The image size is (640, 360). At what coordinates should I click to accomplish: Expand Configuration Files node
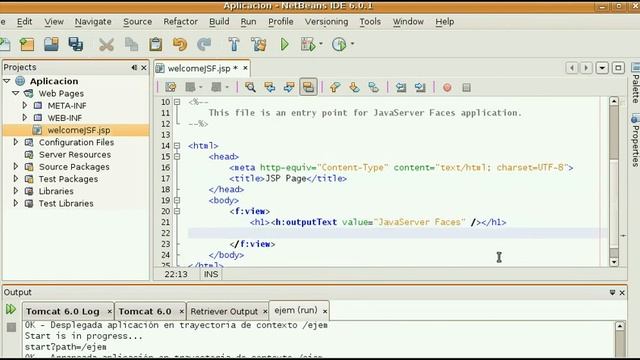(x=16, y=142)
